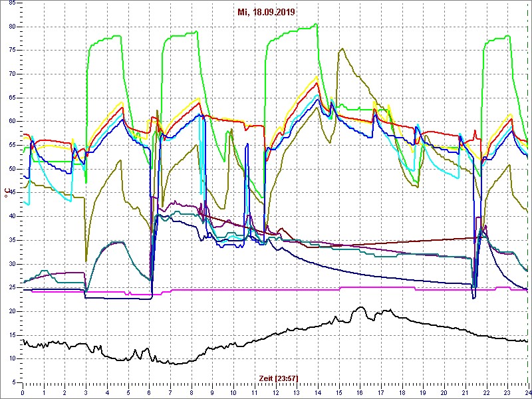
Task: Pick the "70" temperature axis label
Action: [12, 74]
